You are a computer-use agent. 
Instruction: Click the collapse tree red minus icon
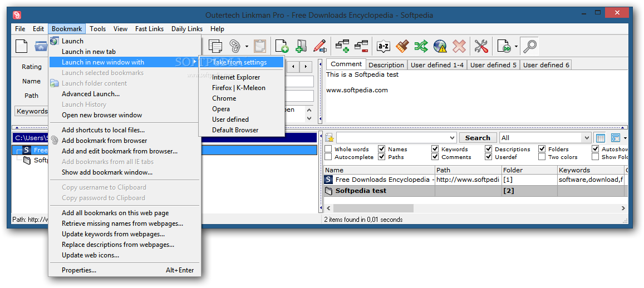point(361,46)
